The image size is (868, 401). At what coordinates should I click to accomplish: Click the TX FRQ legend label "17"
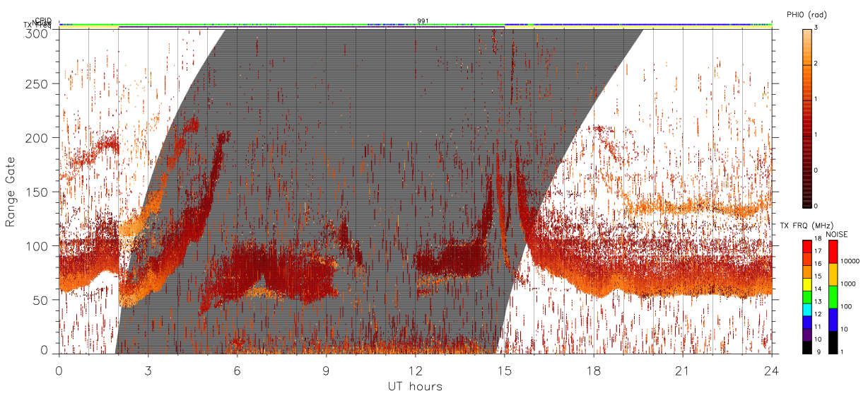818,252
